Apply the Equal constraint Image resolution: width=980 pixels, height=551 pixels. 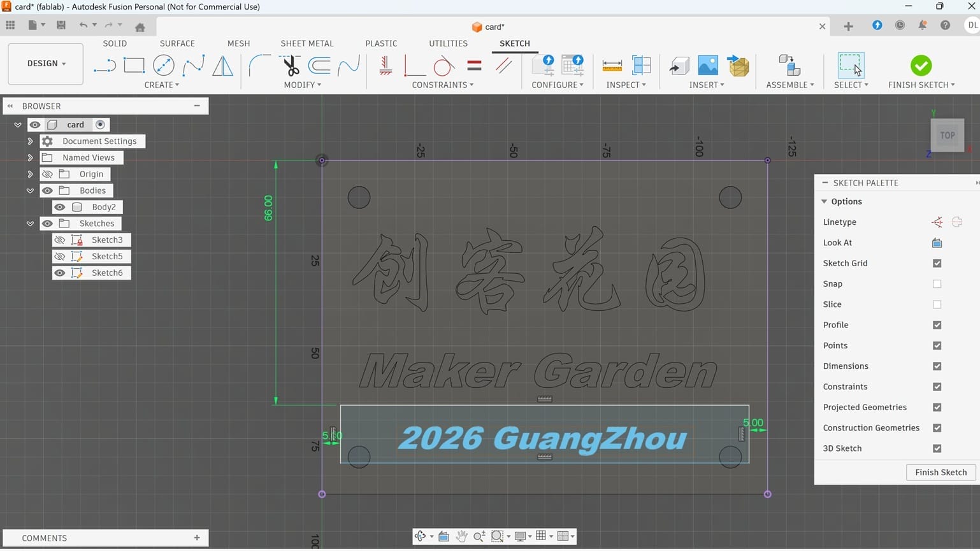473,64
